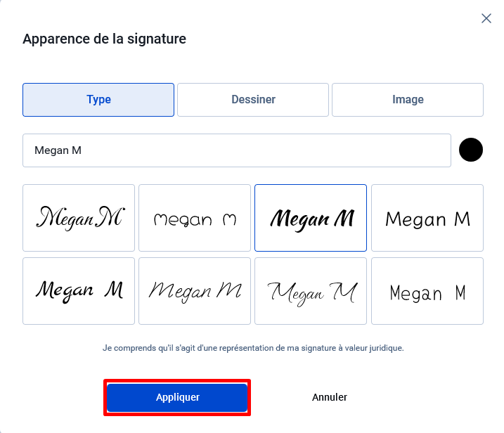Choose the plain sans-serif Megan M style
The width and height of the screenshot is (504, 433).
[x=427, y=218]
